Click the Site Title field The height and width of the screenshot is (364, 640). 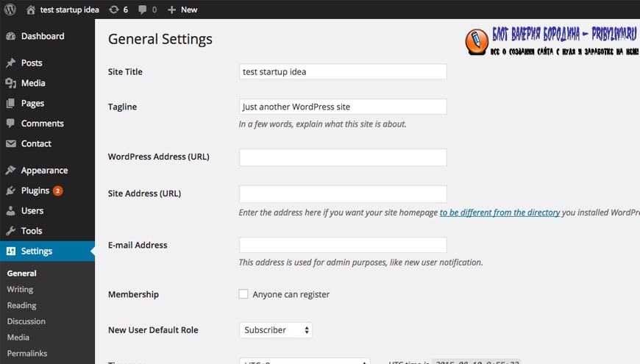pos(343,72)
